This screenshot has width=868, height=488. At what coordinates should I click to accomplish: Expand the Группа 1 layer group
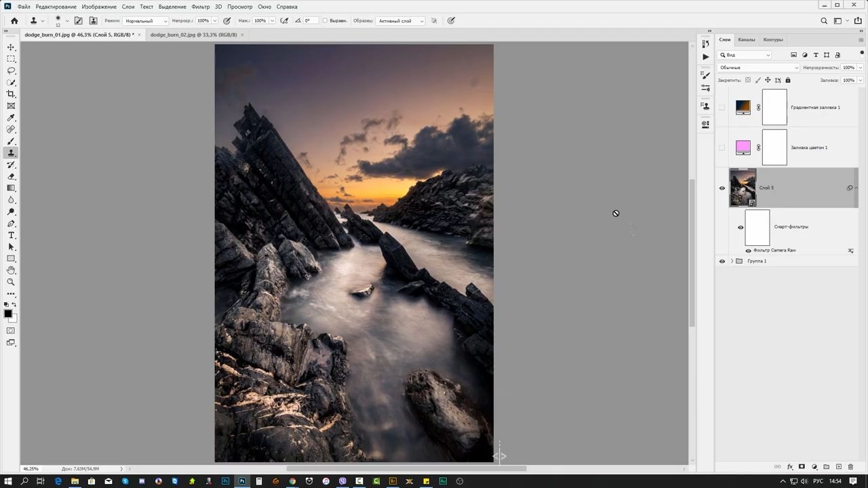pos(732,261)
